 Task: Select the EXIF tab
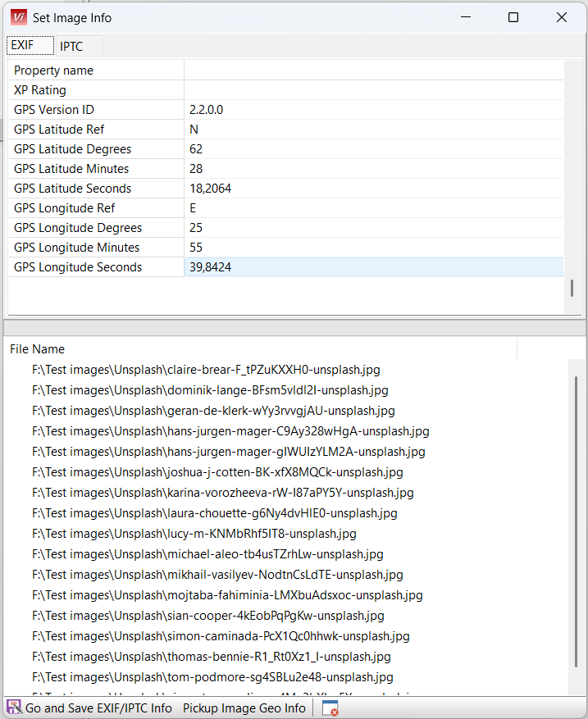coord(23,45)
